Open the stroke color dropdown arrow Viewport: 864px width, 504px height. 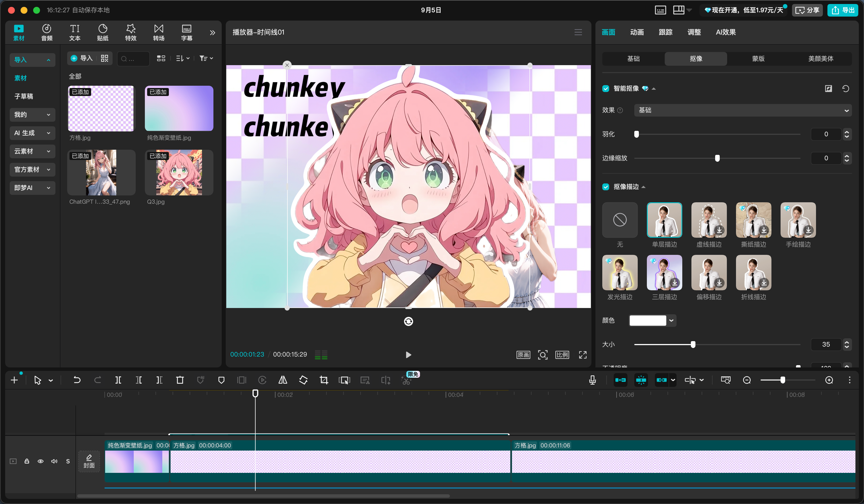[671, 321]
